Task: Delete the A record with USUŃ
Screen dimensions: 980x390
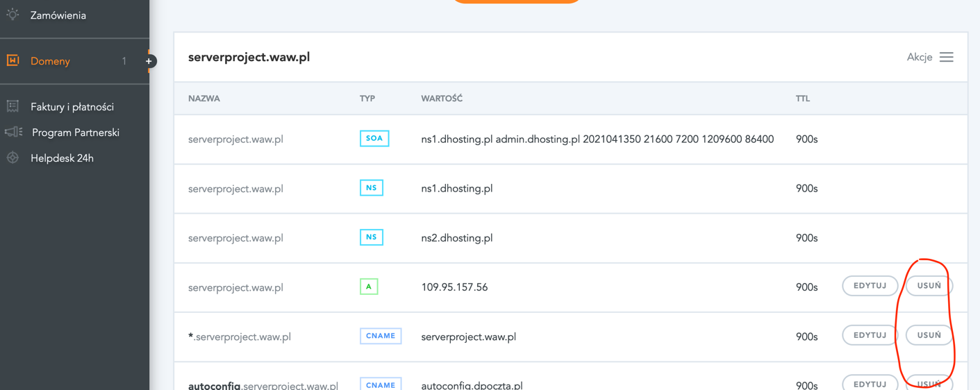Action: [929, 286]
